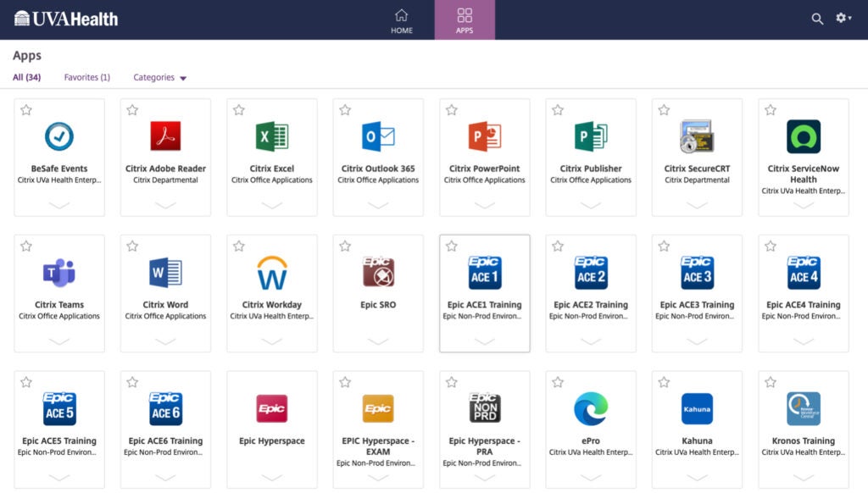Image resolution: width=868 pixels, height=493 pixels.
Task: Open the BeSafe Events app icon
Action: tap(59, 136)
